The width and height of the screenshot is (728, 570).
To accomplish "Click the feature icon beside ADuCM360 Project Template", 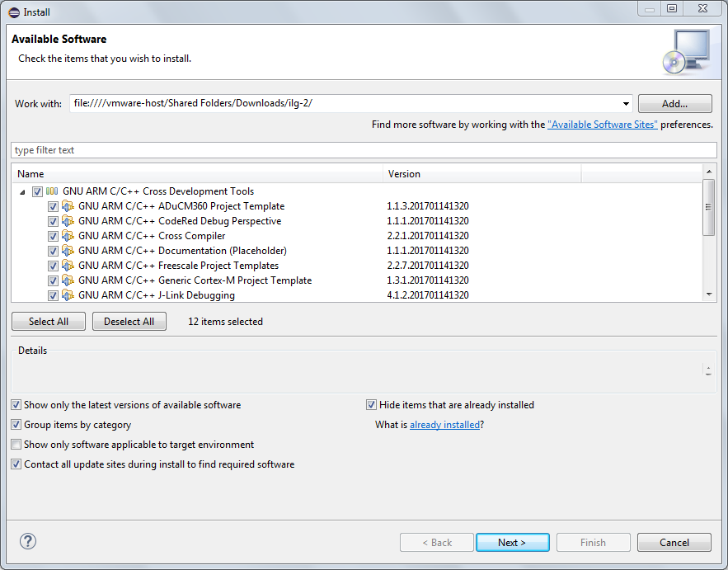I will point(68,206).
